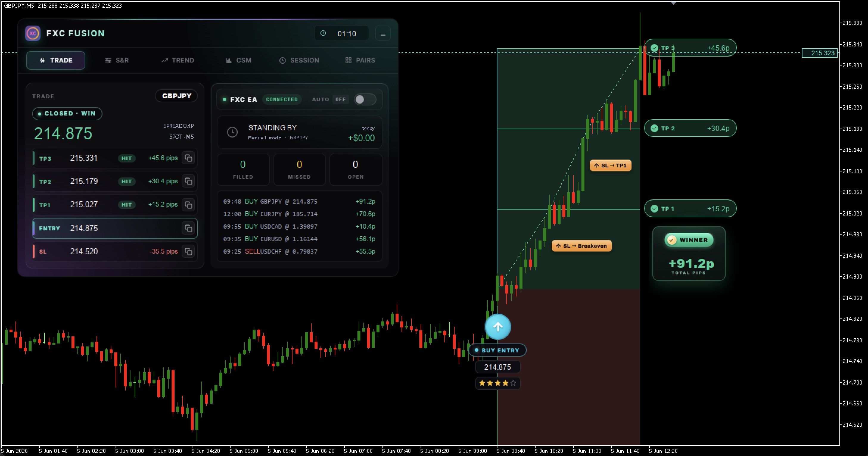The height and width of the screenshot is (456, 868).
Task: Click the HIT badge on the TP1 row
Action: pyautogui.click(x=127, y=205)
